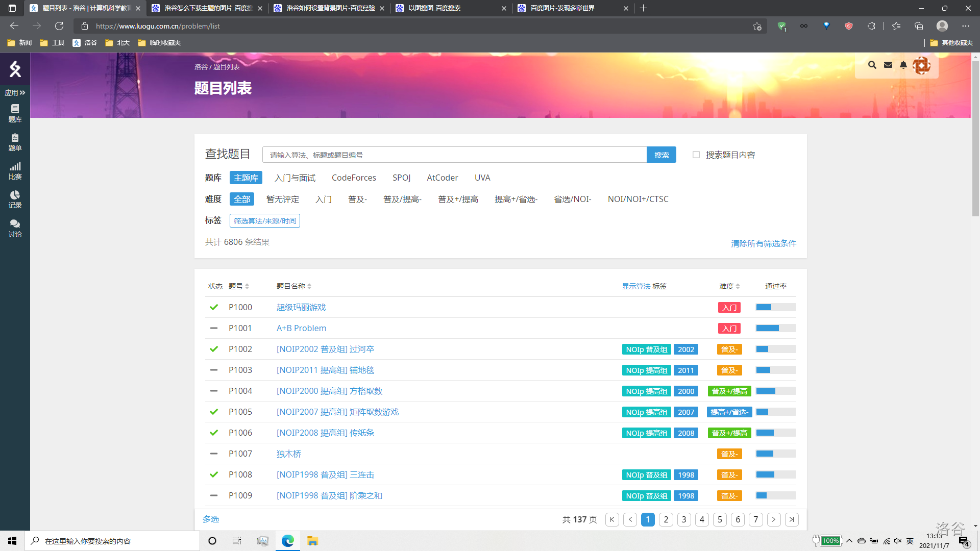Select the 入门 difficulty filter
Viewport: 980px width, 551px height.
point(323,199)
